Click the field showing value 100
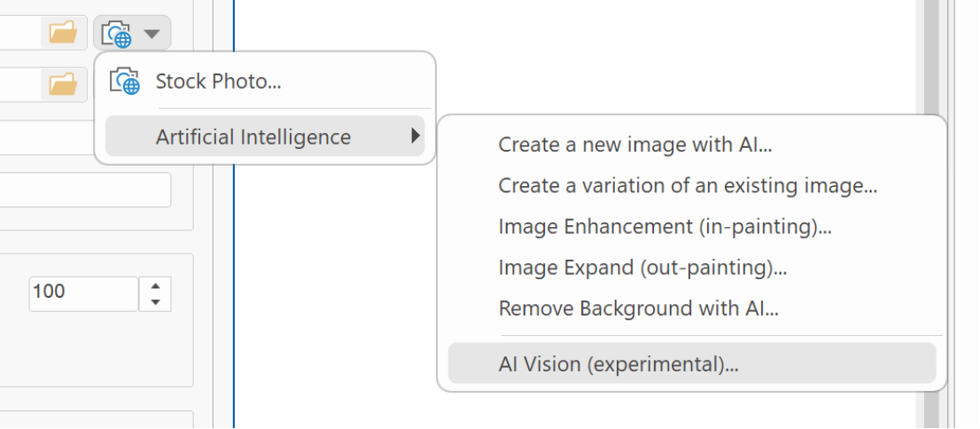Screen dimensions: 980x429 click(x=83, y=294)
